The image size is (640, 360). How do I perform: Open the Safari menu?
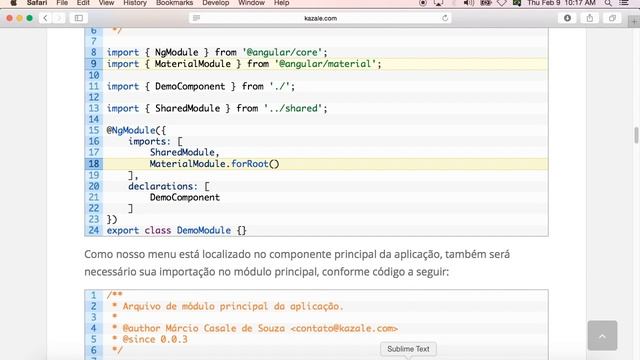click(37, 3)
